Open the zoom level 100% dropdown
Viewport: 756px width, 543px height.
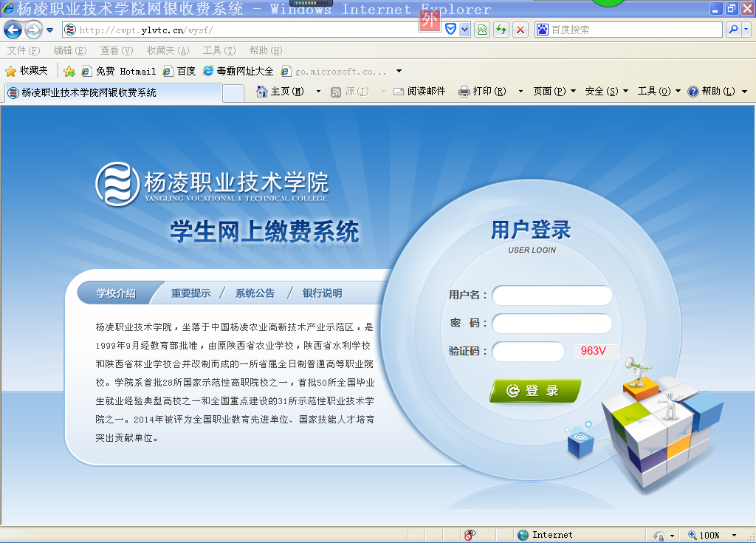click(x=734, y=535)
